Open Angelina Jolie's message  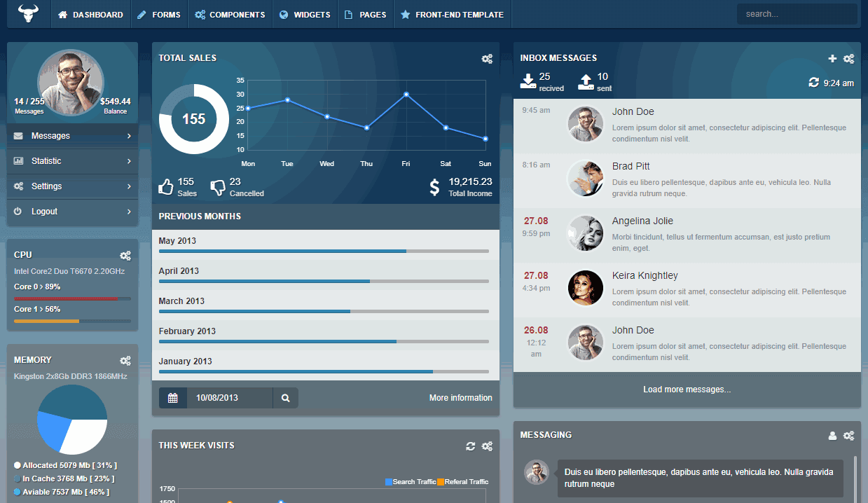pyautogui.click(x=687, y=235)
